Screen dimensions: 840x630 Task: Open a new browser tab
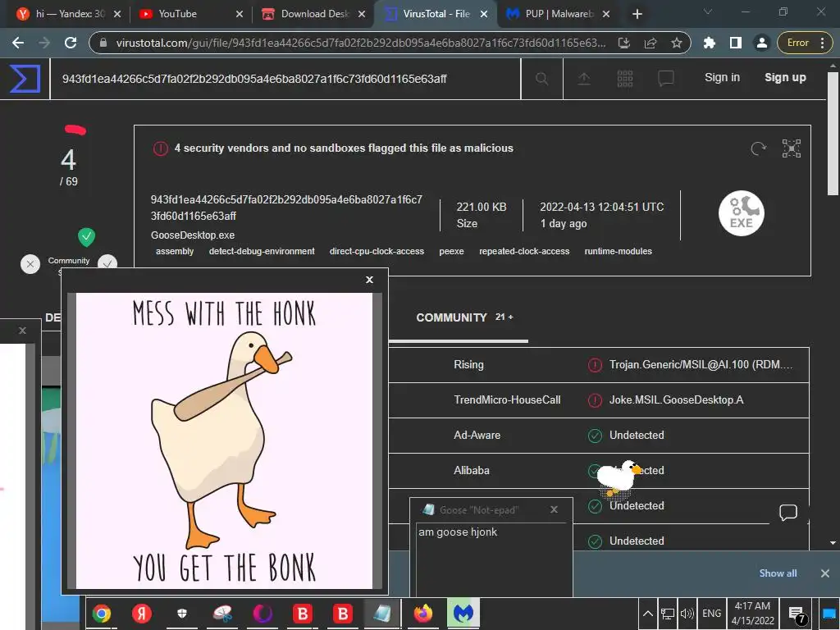tap(637, 14)
